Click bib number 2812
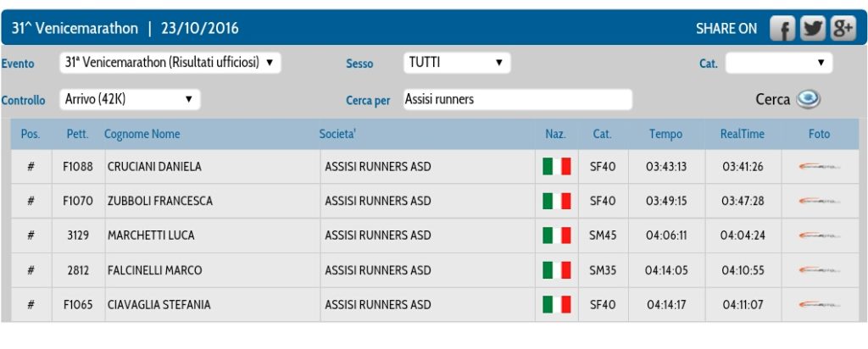This screenshot has width=868, height=349. 77,270
